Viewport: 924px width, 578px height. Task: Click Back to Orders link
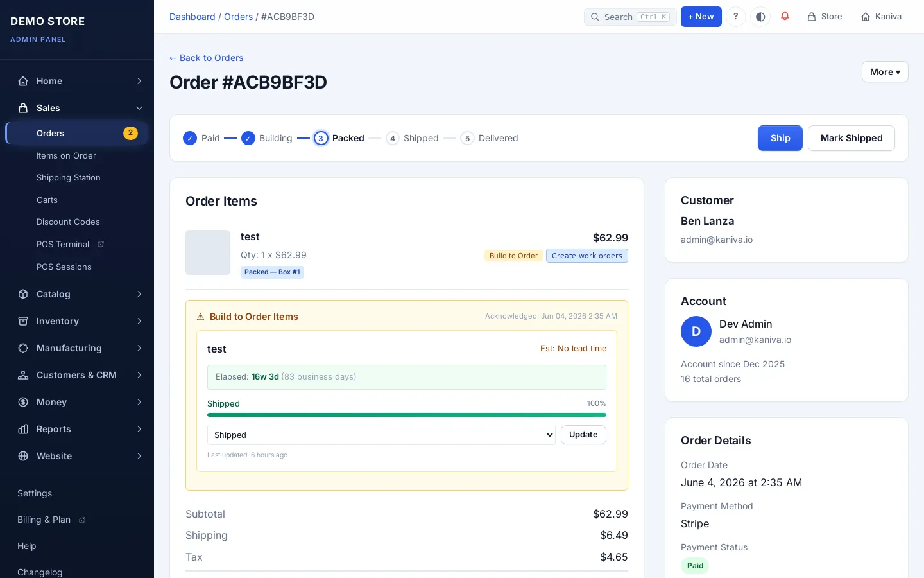coord(206,58)
